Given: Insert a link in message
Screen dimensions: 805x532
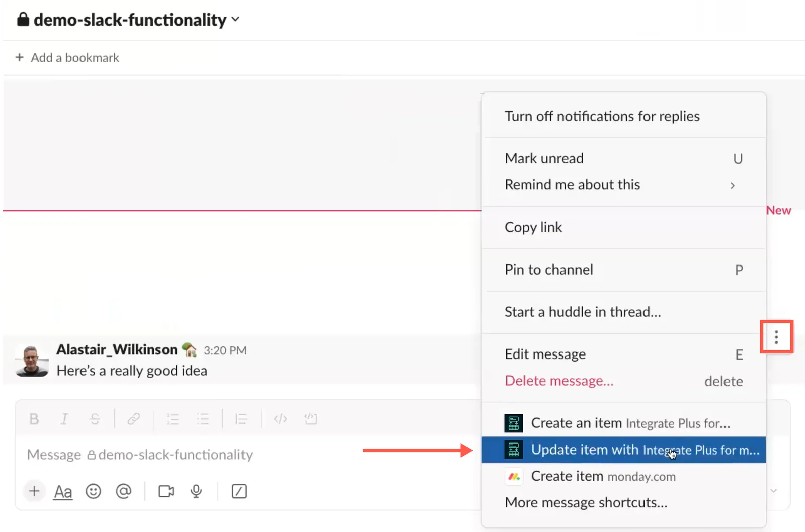Looking at the screenshot, I should click(x=133, y=419).
